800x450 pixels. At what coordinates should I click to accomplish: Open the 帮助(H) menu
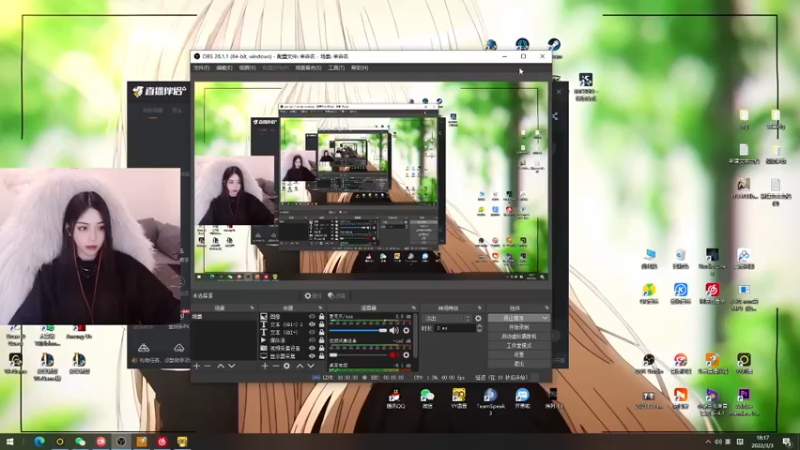[x=359, y=68]
